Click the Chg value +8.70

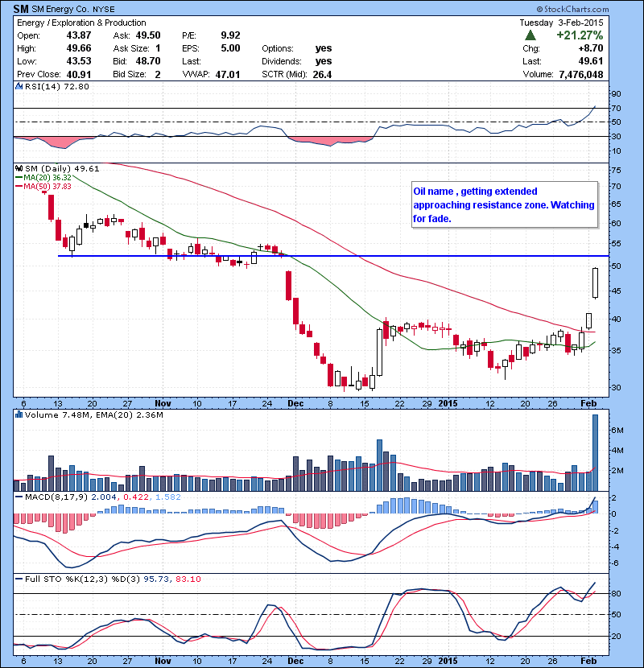(591, 48)
